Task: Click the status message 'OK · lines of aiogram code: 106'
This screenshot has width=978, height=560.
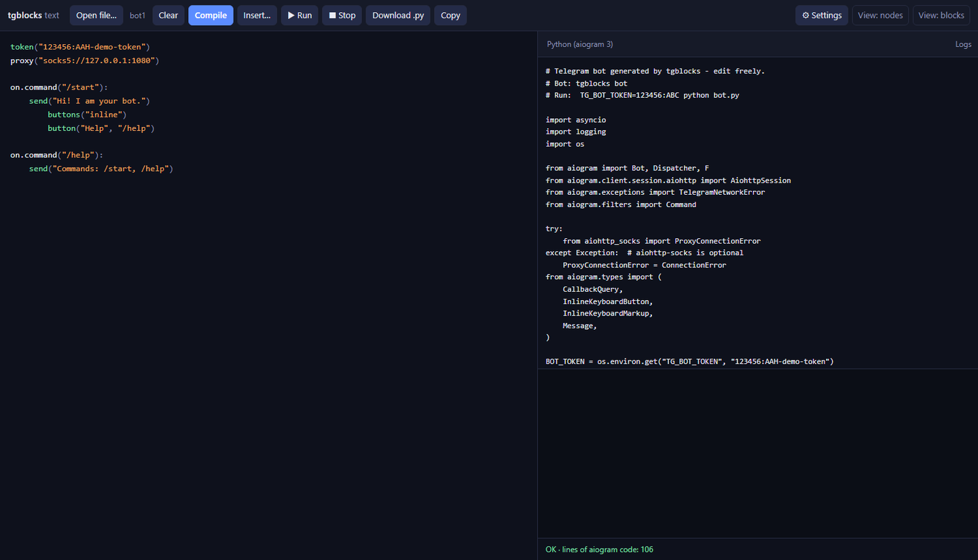Action: (599, 549)
